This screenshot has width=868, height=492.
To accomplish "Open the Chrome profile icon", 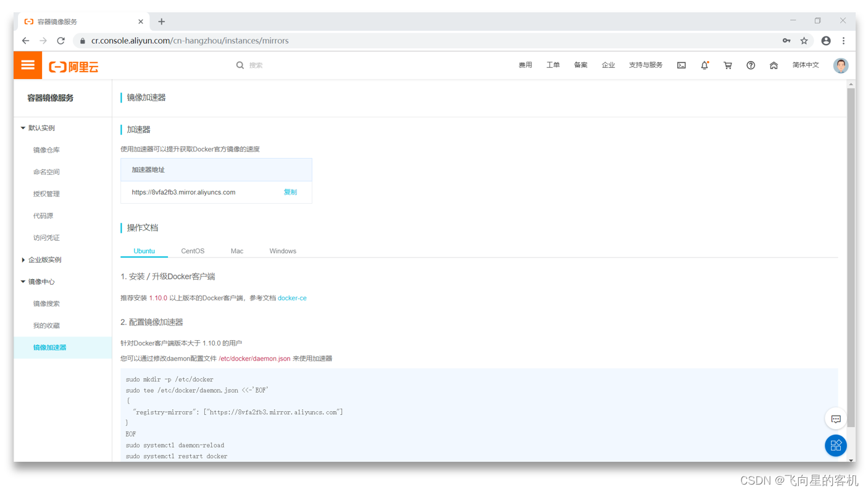I will tap(826, 41).
